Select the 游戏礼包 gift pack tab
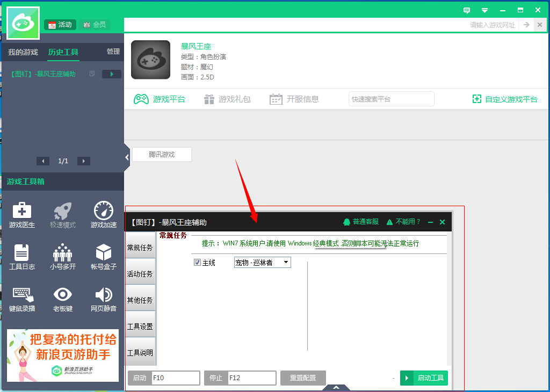Screen dimensions: 550x392 click(x=227, y=99)
